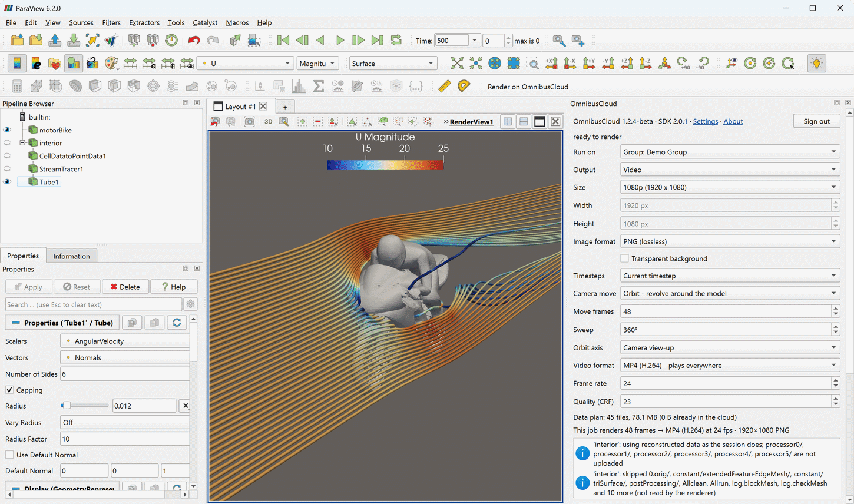854x504 pixels.
Task: Click the Number of Sides field
Action: tap(124, 374)
